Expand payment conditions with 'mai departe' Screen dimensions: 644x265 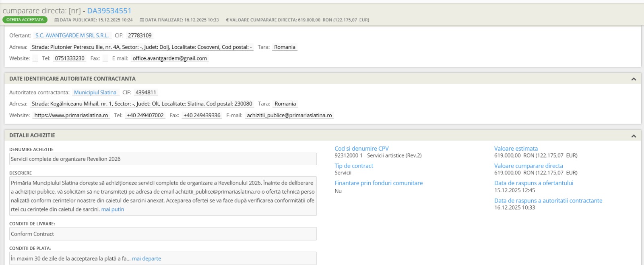147,259
